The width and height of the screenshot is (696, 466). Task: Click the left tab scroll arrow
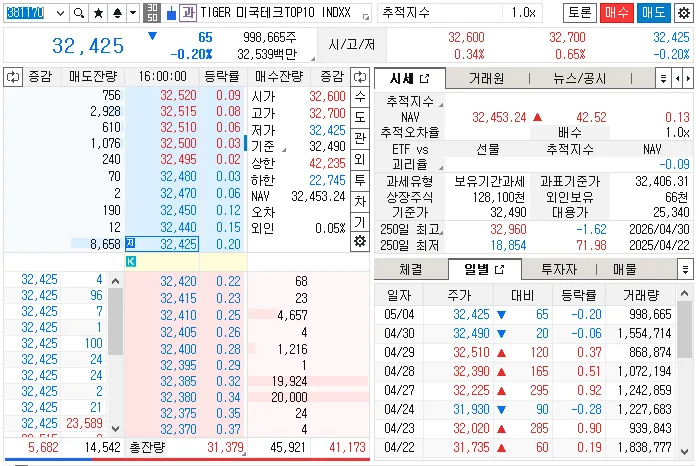(x=677, y=79)
